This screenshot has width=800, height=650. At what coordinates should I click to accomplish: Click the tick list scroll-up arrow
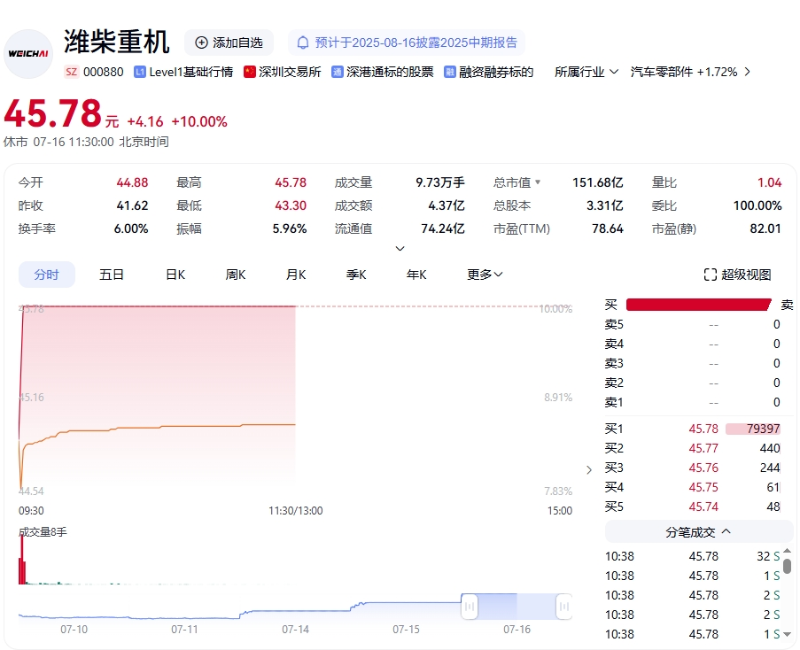[x=787, y=551]
